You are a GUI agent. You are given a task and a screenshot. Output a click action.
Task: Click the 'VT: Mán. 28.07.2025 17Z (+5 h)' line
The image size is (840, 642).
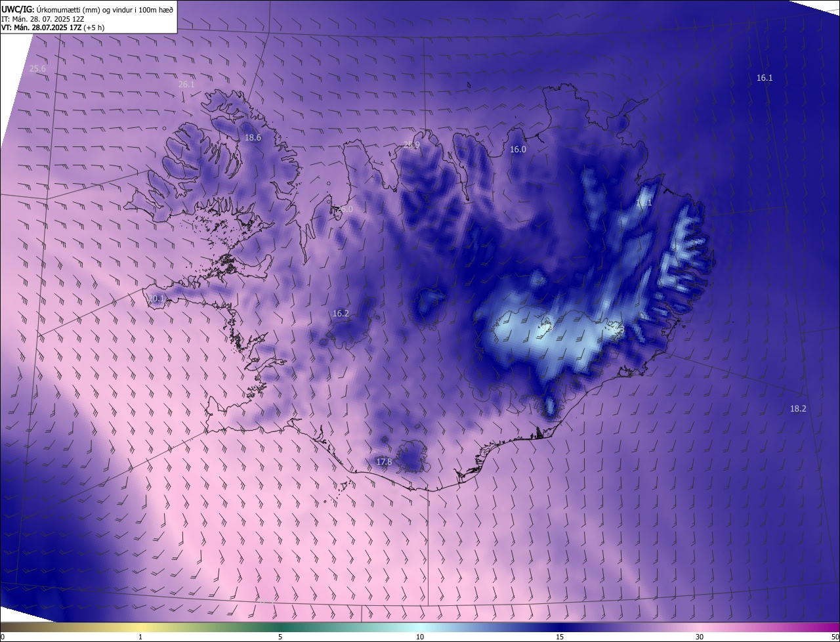point(52,28)
